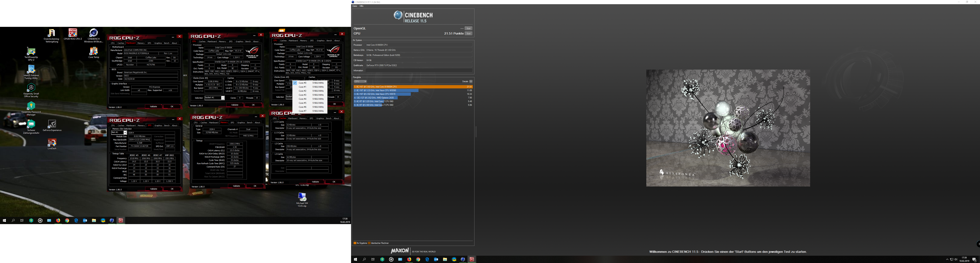This screenshot has height=263, width=980.
Task: Select the checked Core #0 entry in the core list popup
Action: pos(310,83)
